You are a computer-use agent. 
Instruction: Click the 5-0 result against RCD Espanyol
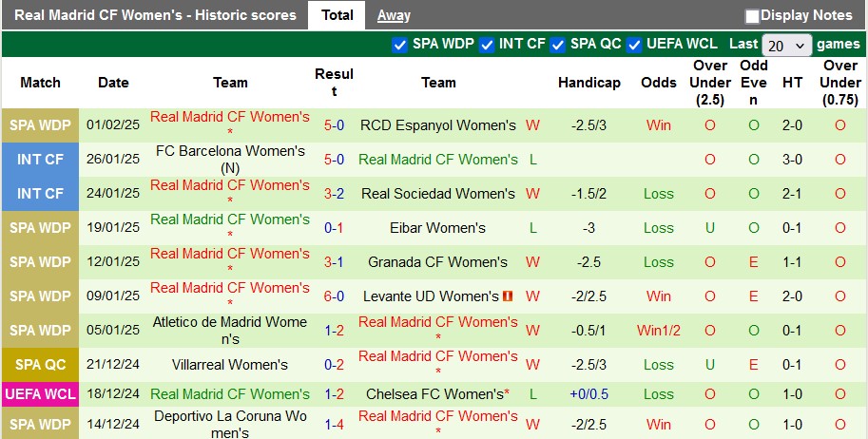334,125
